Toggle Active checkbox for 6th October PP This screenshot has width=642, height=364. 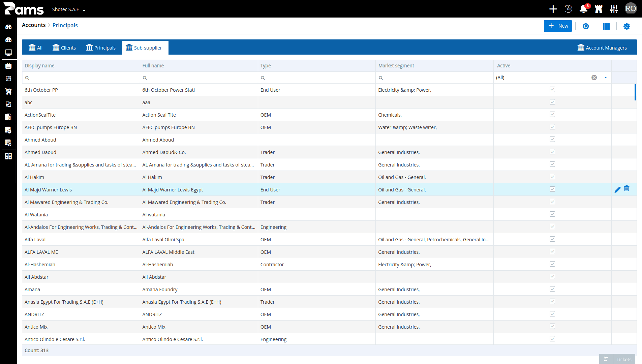pyautogui.click(x=552, y=89)
